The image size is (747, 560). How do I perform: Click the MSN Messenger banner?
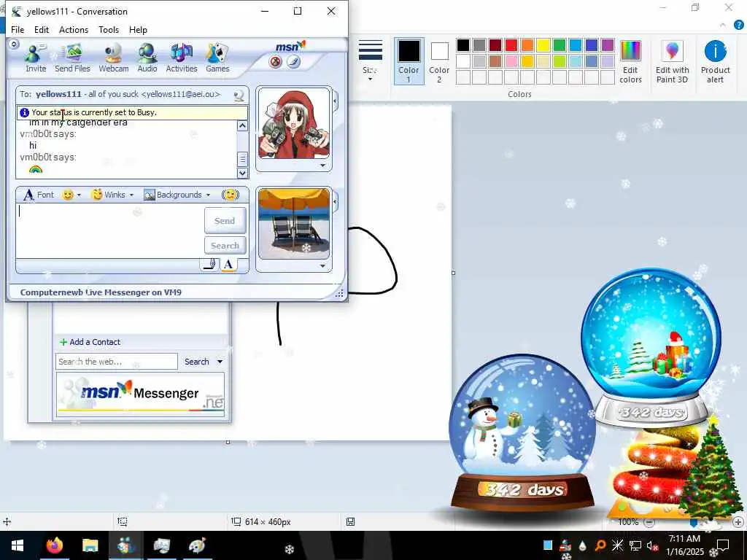click(x=140, y=394)
